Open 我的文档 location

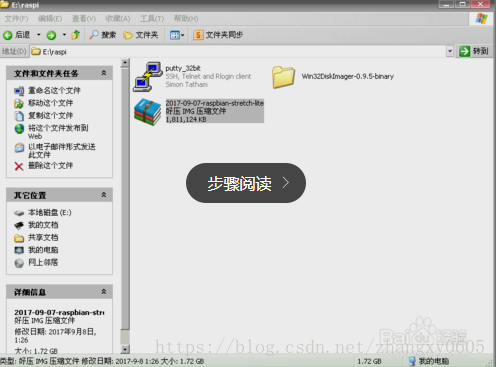(43, 225)
